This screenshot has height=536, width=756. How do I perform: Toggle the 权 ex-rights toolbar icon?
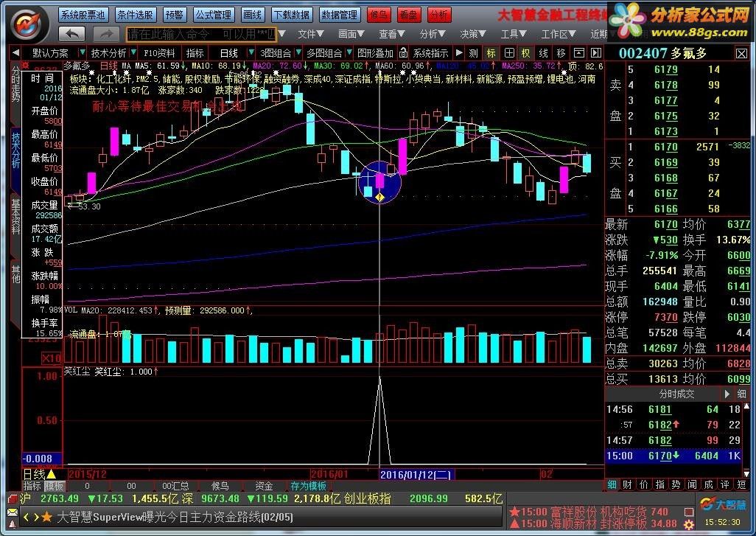point(525,53)
